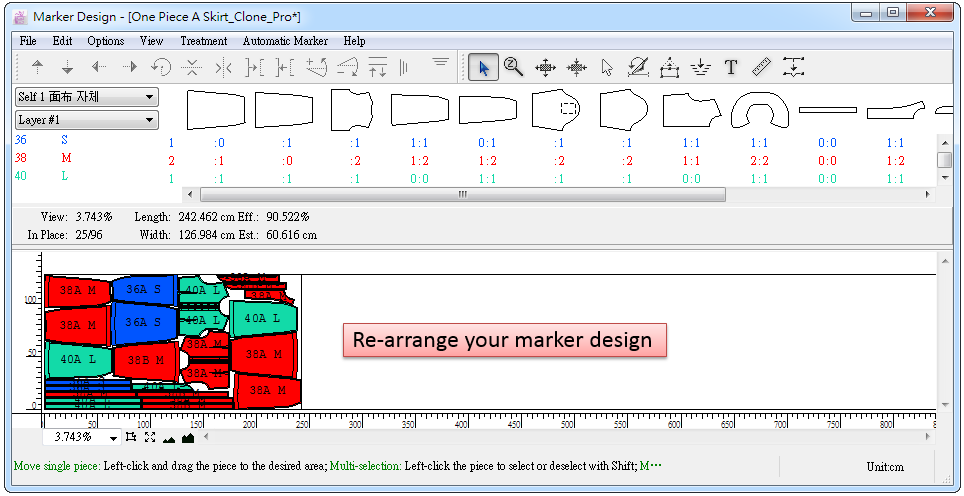The image size is (964, 496).
Task: Open the Treatment menu
Action: click(x=203, y=41)
